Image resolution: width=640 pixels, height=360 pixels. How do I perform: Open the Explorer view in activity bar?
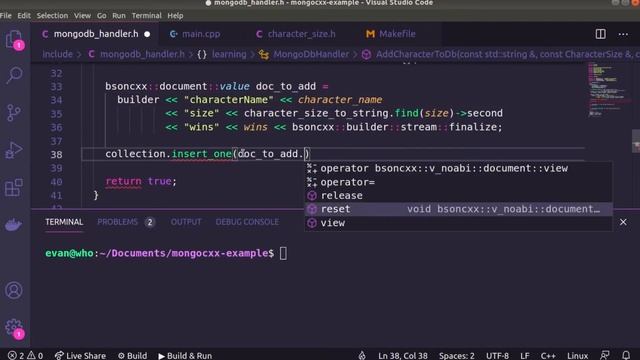pyautogui.click(x=14, y=40)
